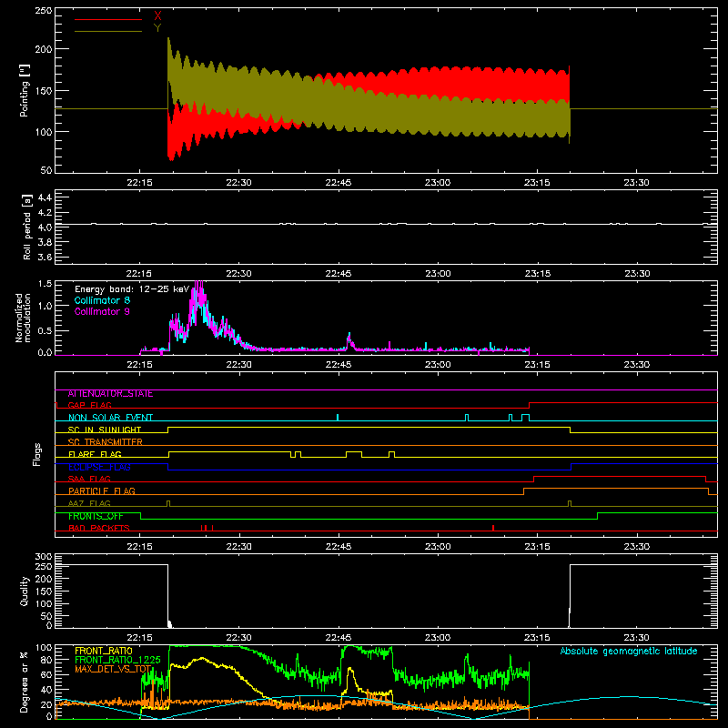The image size is (728, 728).
Task: Click the Quality axis title
Action: pos(25,591)
